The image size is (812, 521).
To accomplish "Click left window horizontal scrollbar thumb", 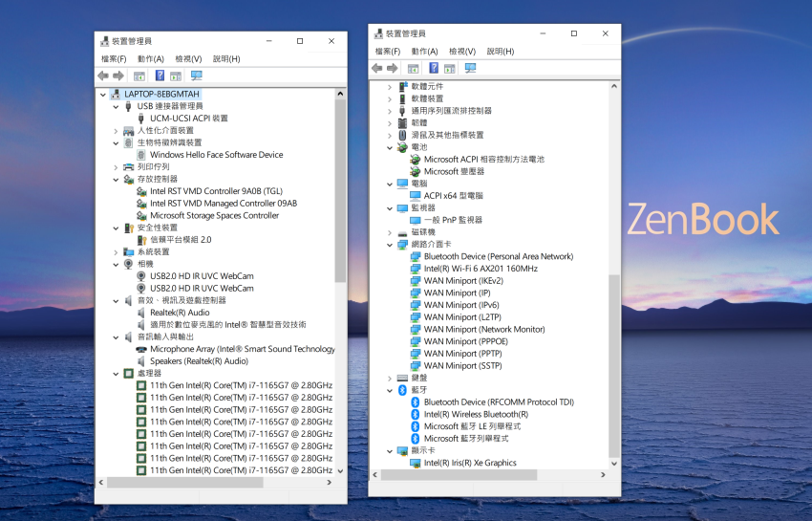I will (185, 482).
